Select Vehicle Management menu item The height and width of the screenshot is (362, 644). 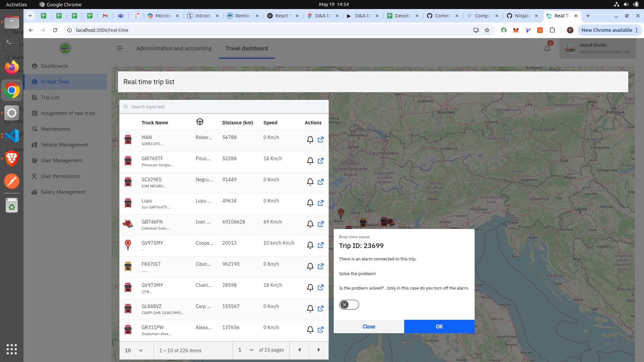click(64, 145)
